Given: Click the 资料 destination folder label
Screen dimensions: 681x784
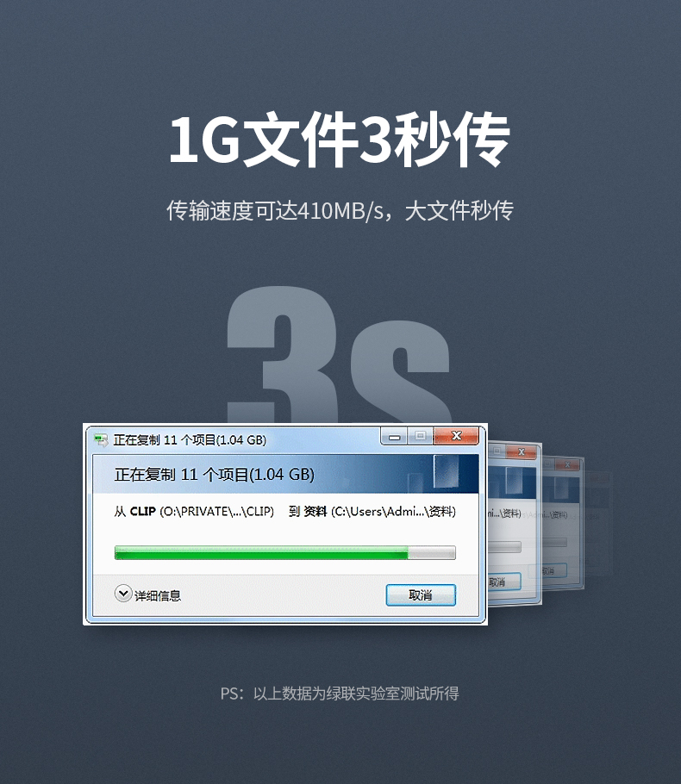Looking at the screenshot, I should 316,512.
